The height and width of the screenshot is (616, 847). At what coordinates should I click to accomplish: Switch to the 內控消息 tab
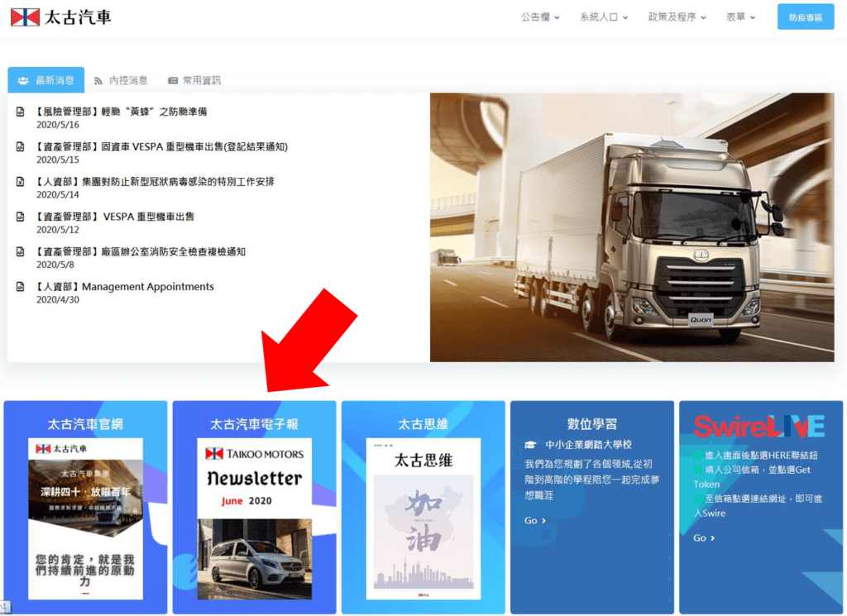pos(121,80)
